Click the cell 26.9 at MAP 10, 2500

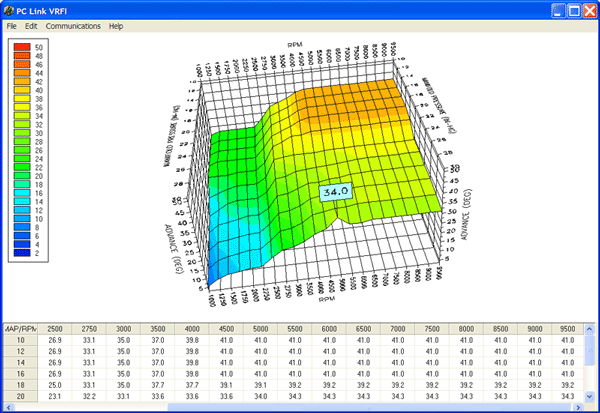point(55,340)
